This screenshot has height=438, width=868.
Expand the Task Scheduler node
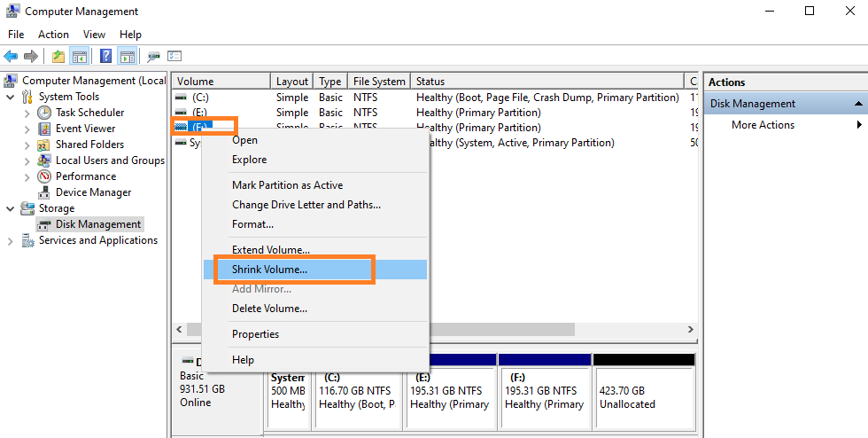27,113
